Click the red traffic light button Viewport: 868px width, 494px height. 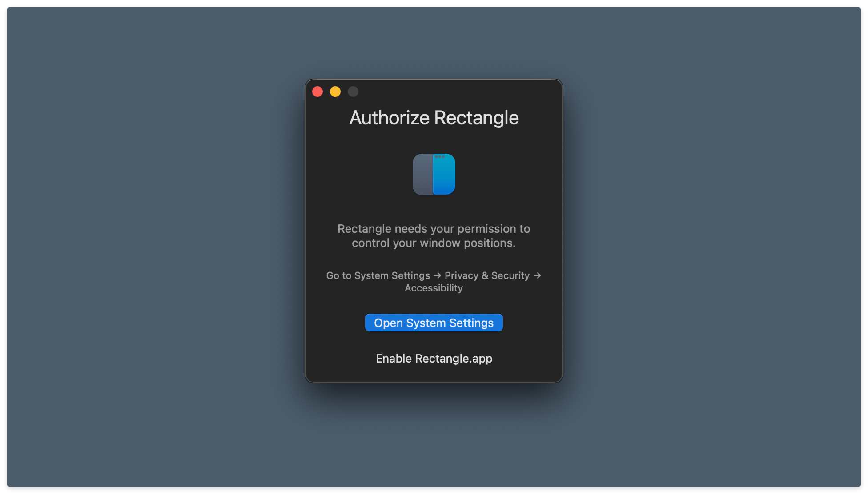point(317,91)
